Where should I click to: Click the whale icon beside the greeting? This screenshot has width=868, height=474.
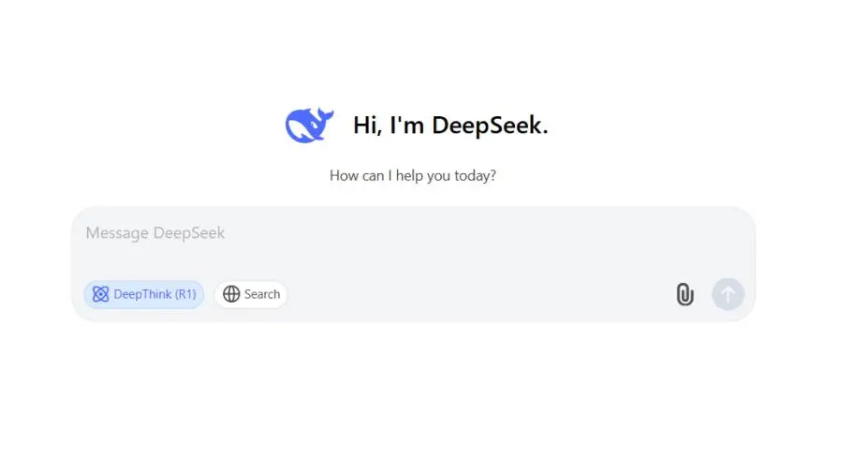click(x=309, y=126)
